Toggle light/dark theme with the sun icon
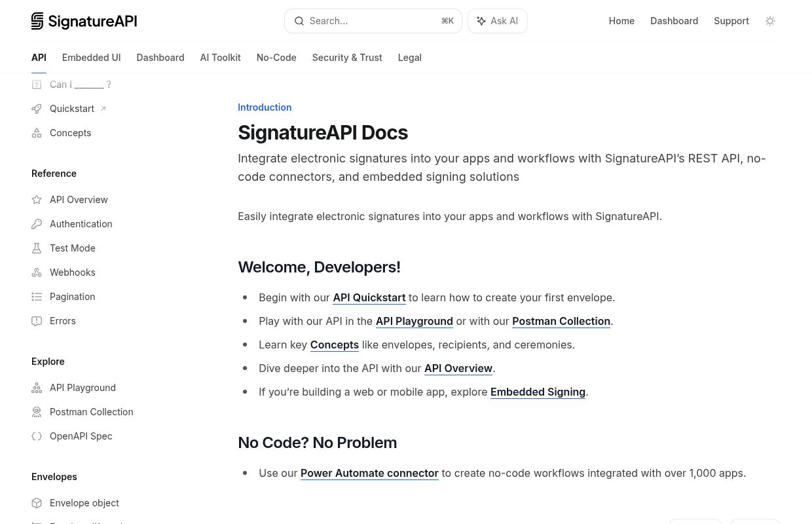The height and width of the screenshot is (524, 812). tap(770, 21)
